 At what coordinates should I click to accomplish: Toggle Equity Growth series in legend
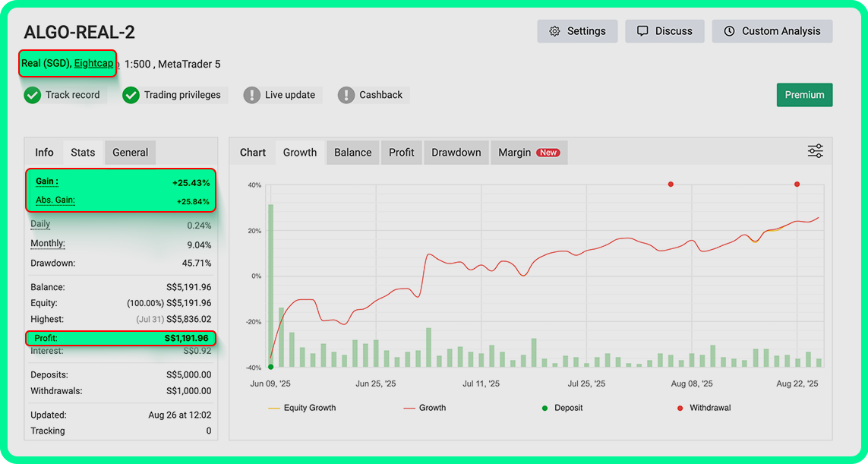[301, 408]
